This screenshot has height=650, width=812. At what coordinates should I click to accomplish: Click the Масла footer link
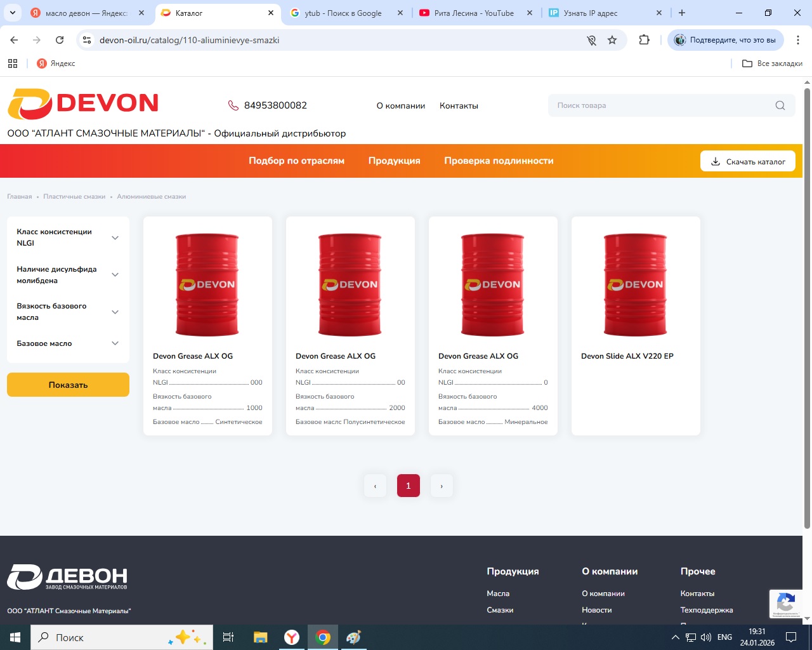(498, 594)
